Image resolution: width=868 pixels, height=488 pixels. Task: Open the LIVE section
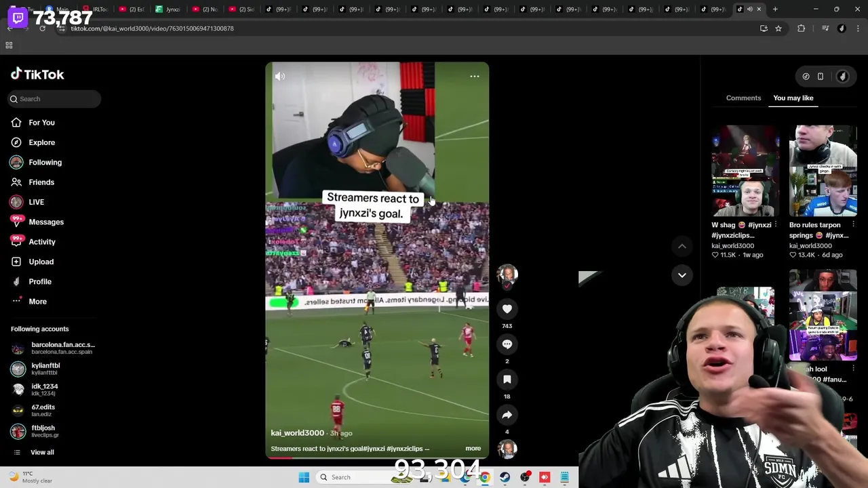tap(36, 202)
